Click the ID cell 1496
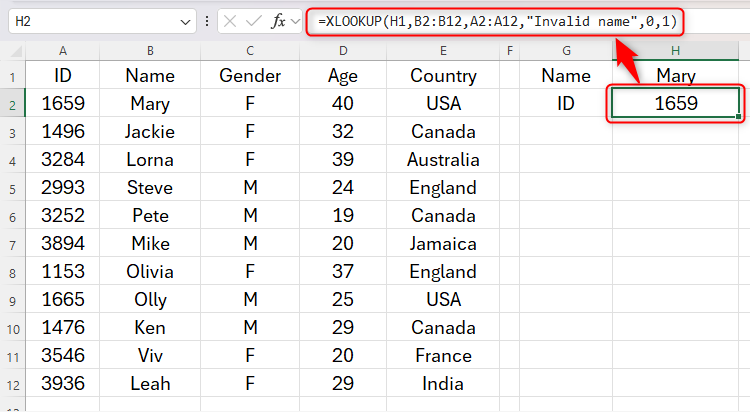The image size is (750, 412). coord(63,131)
